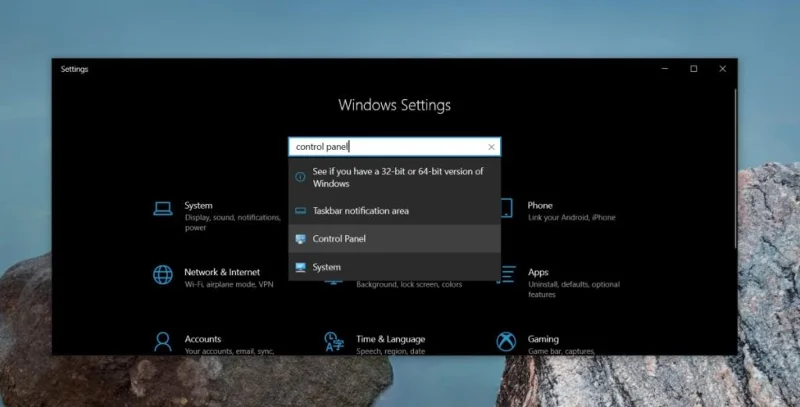800x407 pixels.
Task: Click the Settings title bar label
Action: coord(74,69)
